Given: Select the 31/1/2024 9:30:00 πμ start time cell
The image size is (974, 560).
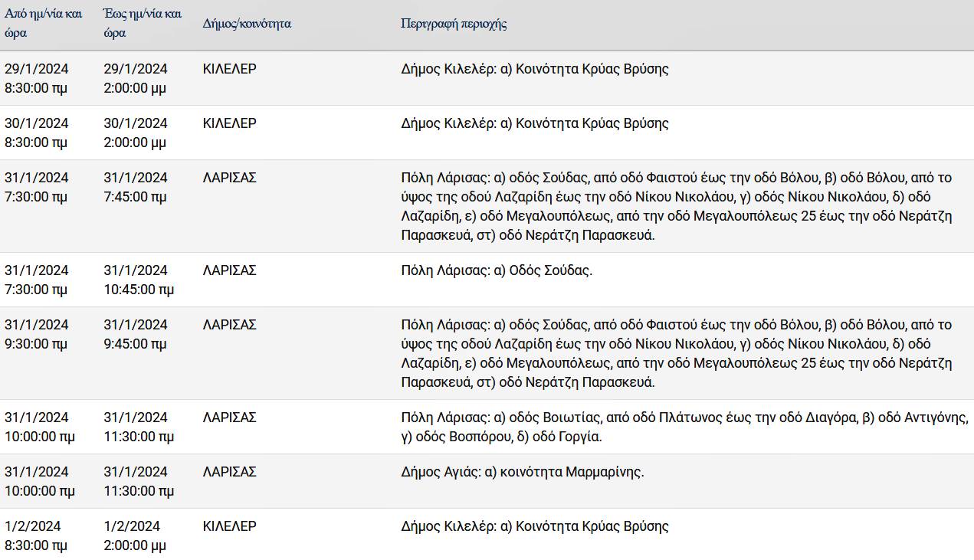Looking at the screenshot, I should [x=37, y=334].
